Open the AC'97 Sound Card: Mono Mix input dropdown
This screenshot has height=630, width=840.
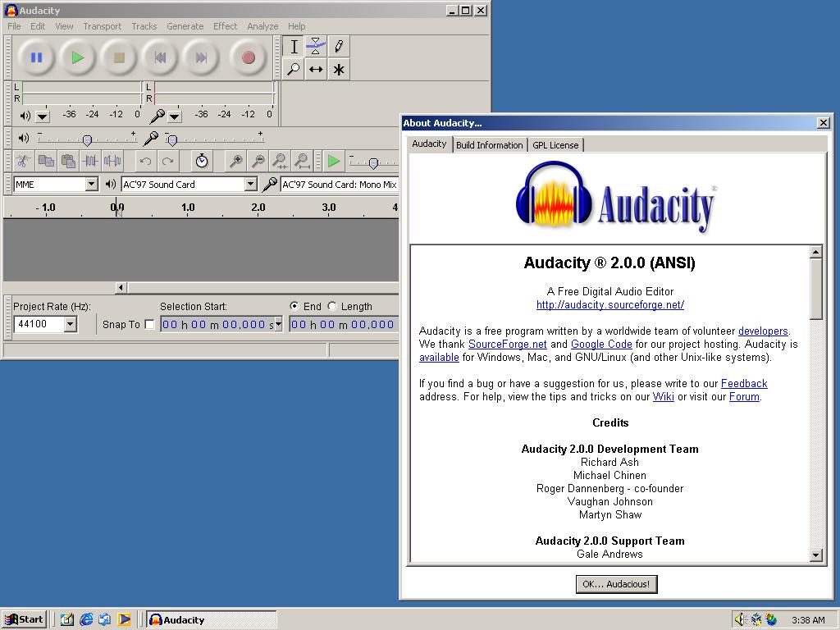[x=339, y=185]
